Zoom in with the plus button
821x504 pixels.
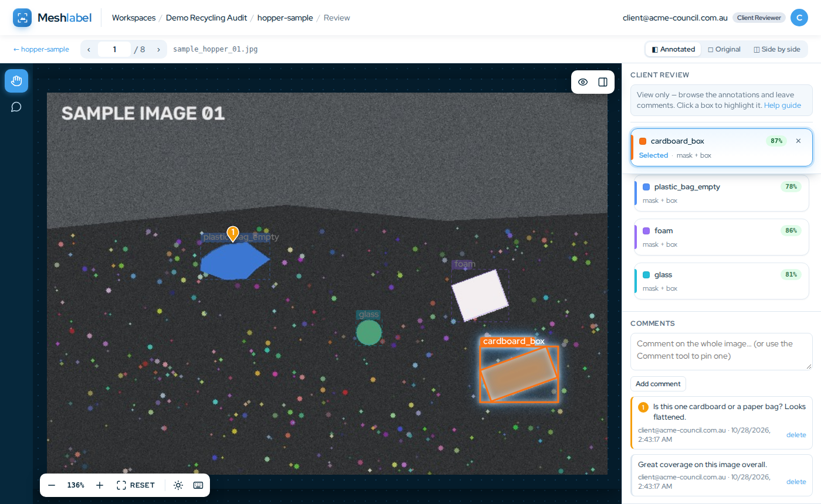pos(100,485)
